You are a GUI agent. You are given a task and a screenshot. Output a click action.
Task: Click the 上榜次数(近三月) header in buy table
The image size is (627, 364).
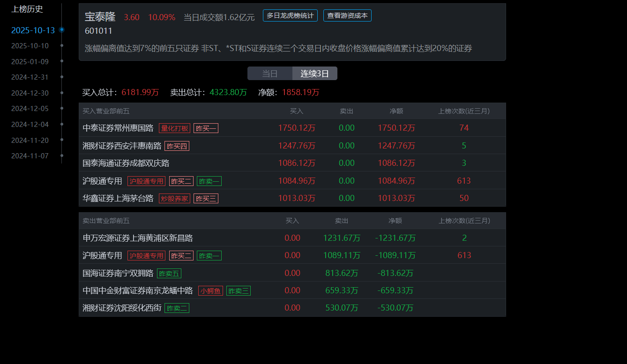tap(464, 111)
